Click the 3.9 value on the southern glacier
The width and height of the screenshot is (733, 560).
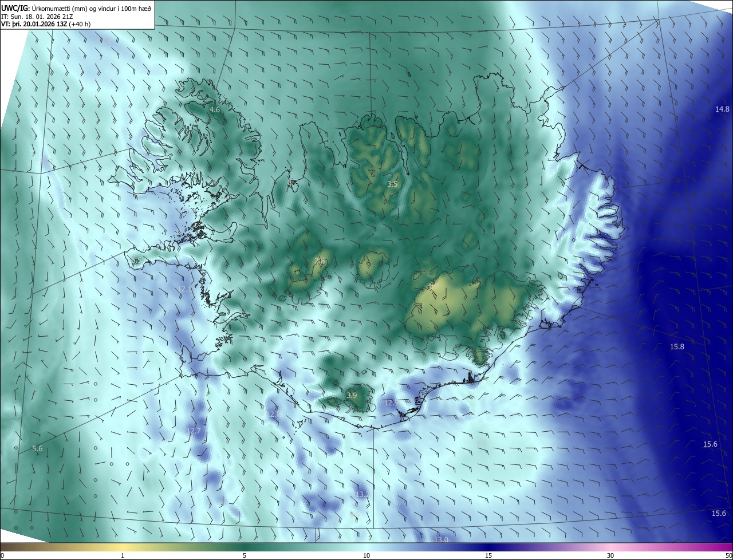tap(352, 395)
